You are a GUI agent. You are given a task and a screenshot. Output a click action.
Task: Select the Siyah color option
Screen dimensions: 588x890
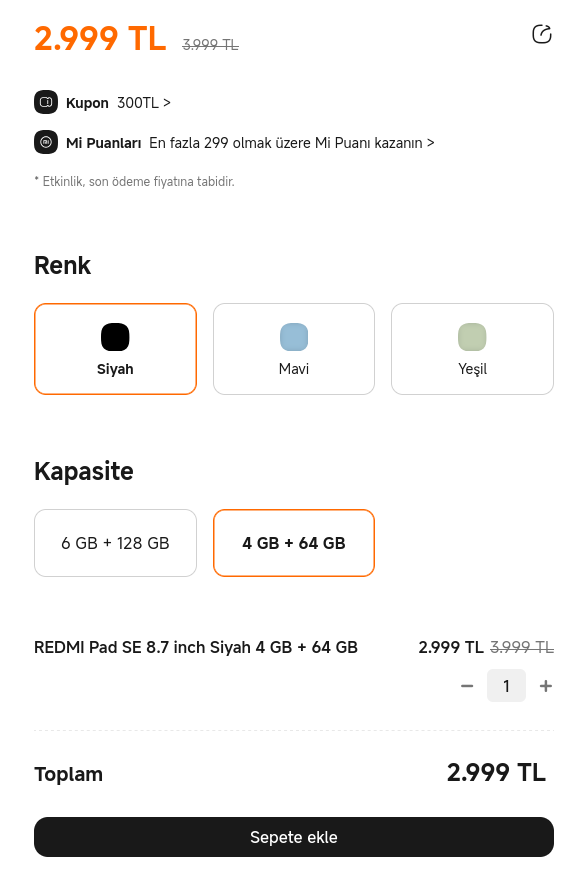point(115,349)
